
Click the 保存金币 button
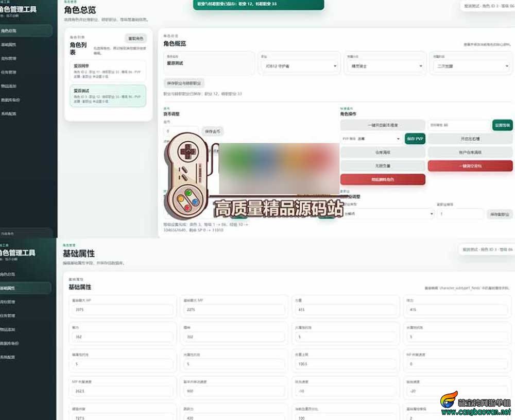click(213, 131)
